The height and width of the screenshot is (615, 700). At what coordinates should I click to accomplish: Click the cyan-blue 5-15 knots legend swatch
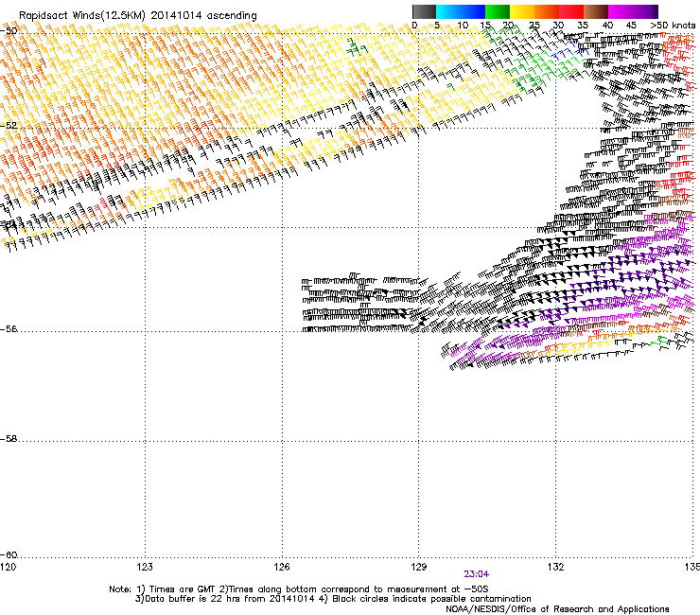[461, 11]
